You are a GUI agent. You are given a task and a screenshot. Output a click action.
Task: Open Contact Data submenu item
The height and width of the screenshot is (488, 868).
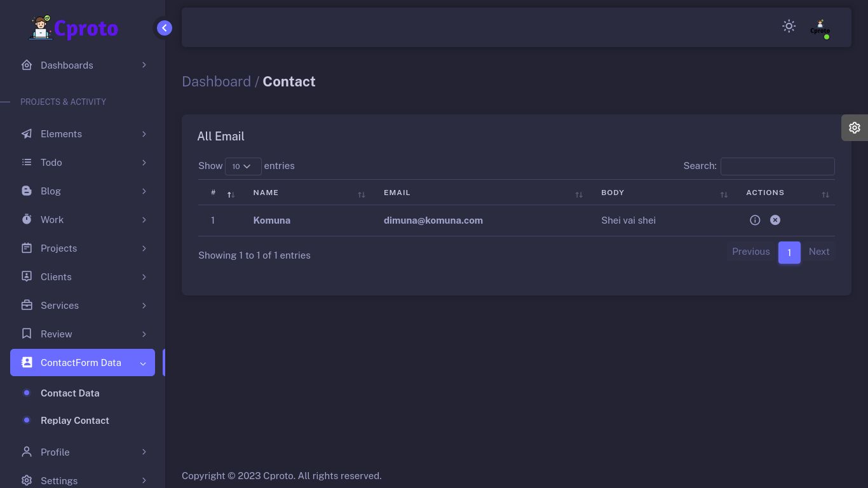click(70, 393)
